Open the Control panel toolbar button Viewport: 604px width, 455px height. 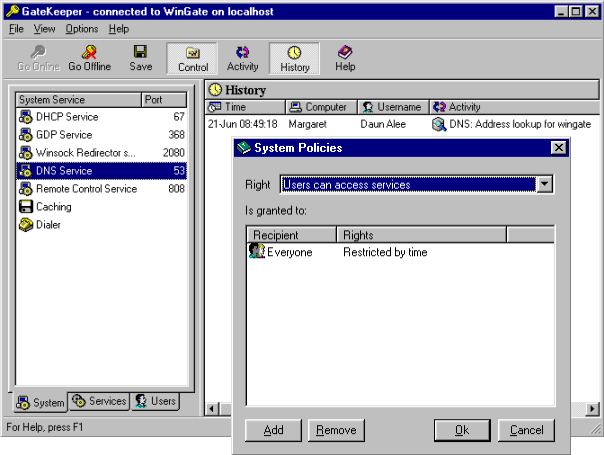(x=193, y=59)
